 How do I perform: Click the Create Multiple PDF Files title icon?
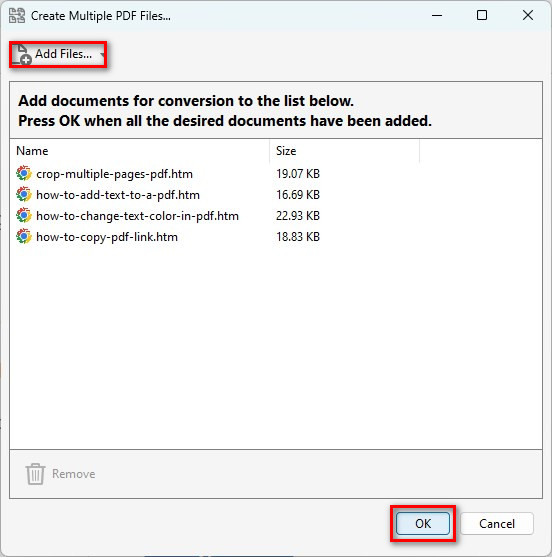click(17, 16)
